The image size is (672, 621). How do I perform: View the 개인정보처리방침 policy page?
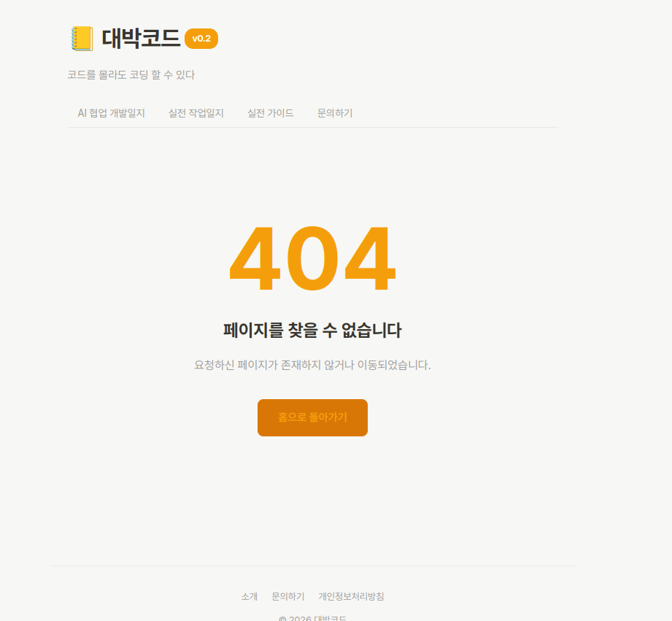tap(352, 596)
